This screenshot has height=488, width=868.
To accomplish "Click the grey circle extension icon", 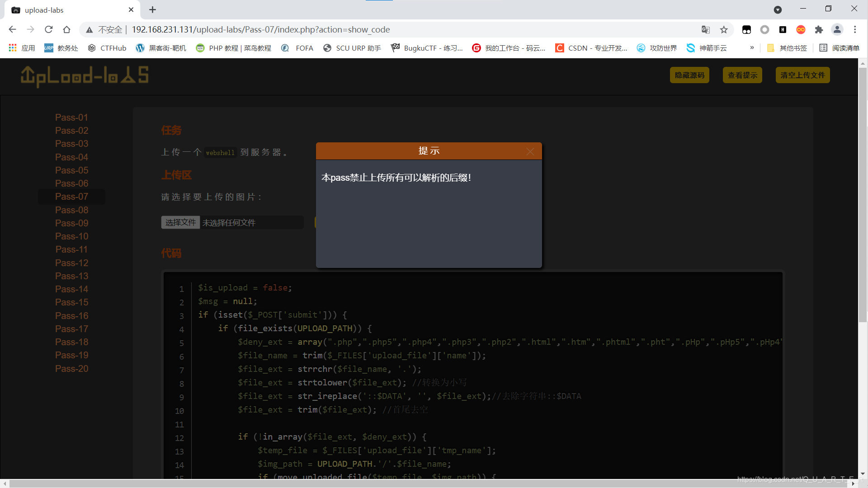I will click(764, 29).
